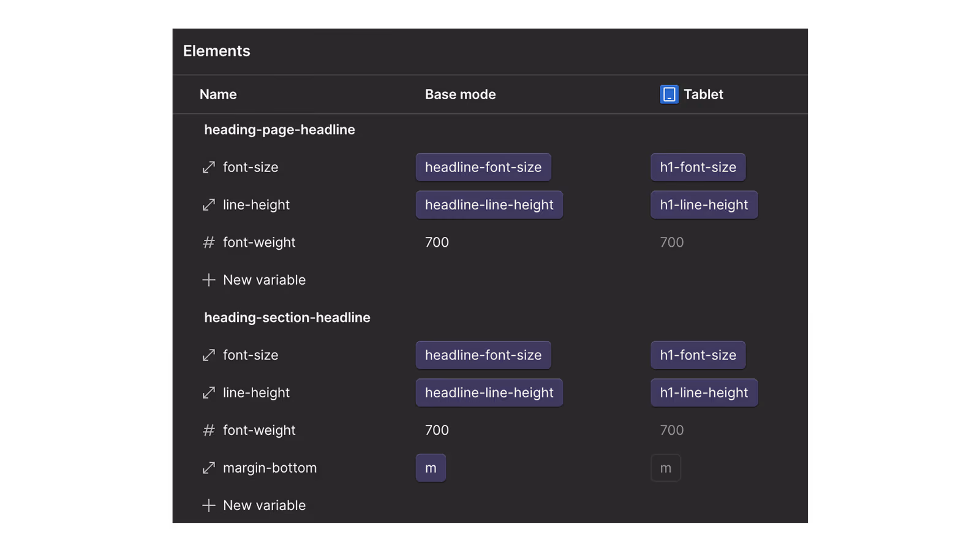Click the font-size variable name under heading-section-headline

(251, 355)
